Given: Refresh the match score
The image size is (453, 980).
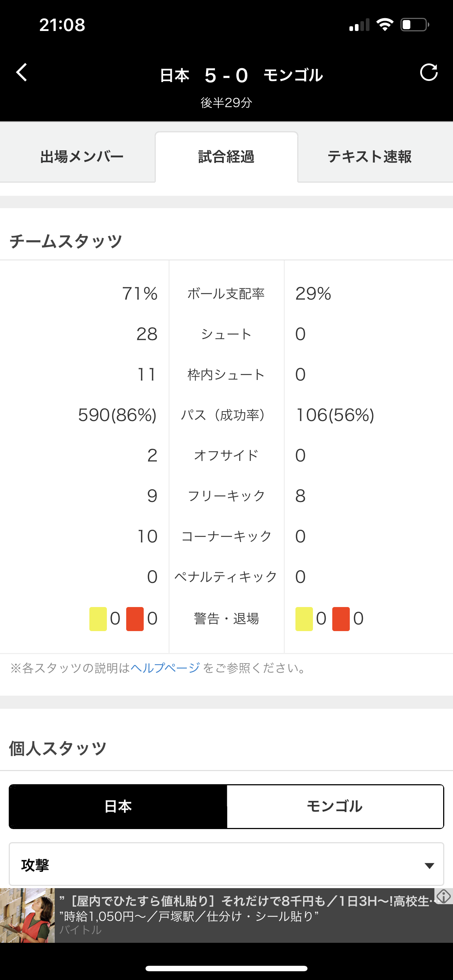Looking at the screenshot, I should [x=429, y=72].
